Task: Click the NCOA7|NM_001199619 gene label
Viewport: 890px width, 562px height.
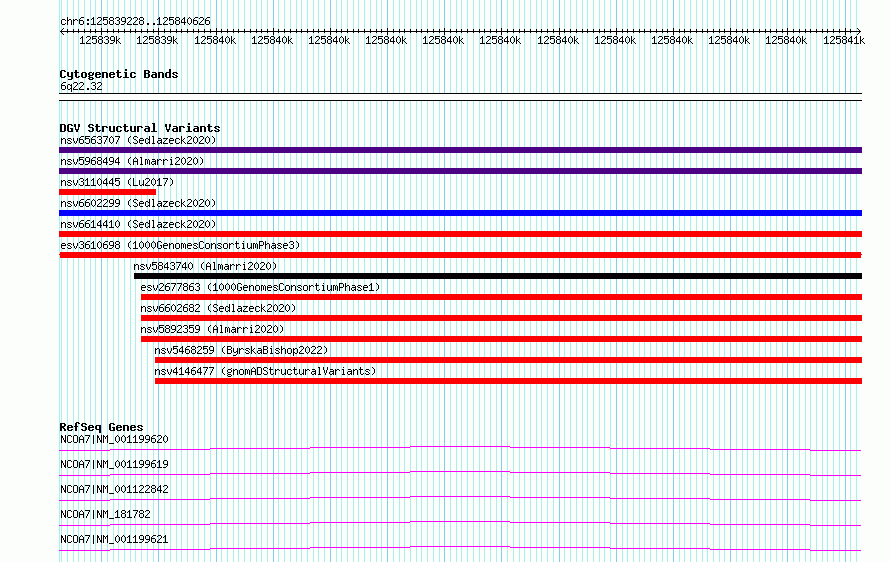Action: (x=114, y=464)
